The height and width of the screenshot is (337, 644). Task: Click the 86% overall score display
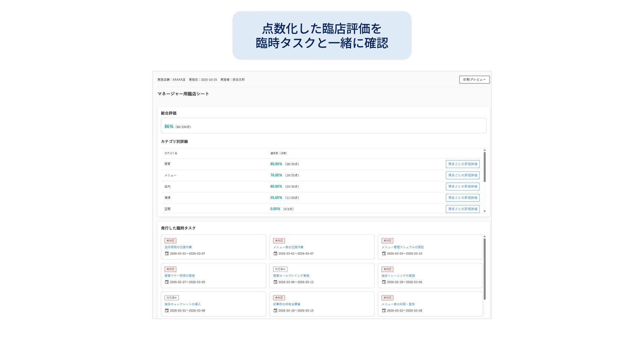click(x=169, y=126)
